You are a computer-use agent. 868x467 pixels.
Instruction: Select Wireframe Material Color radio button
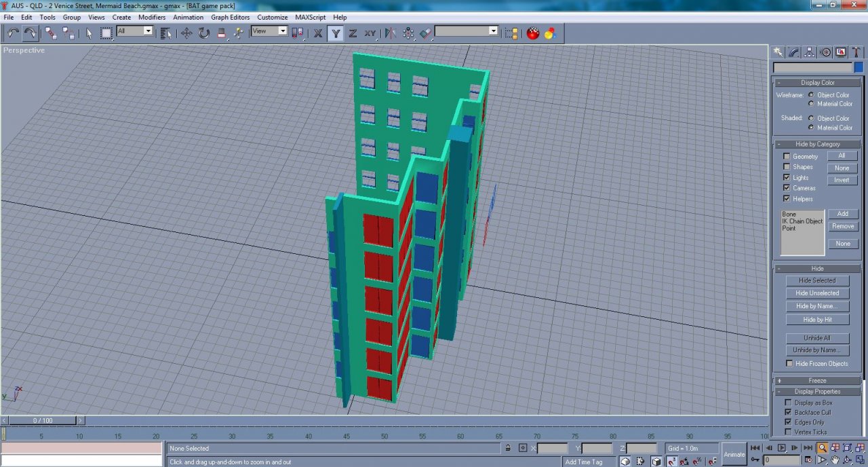coord(812,104)
